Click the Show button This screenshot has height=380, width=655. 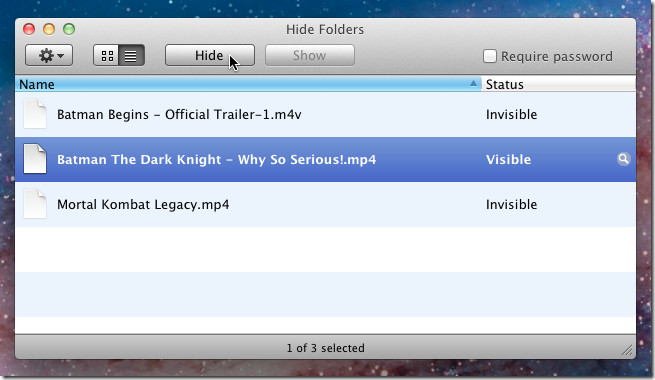pos(310,55)
